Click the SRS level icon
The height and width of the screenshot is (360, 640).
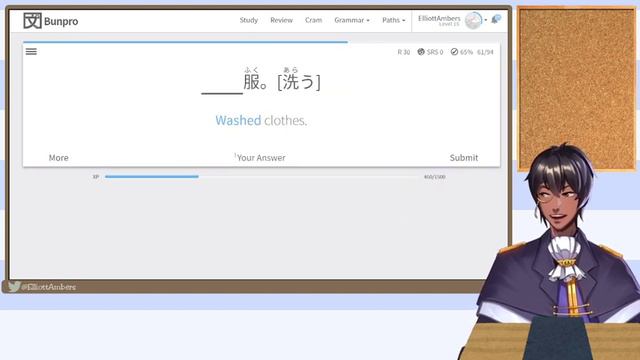point(421,52)
